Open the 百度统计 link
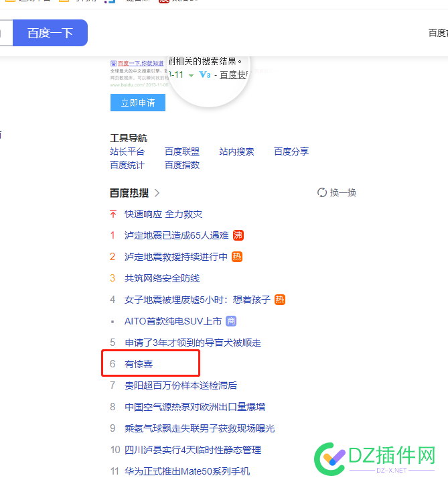The image size is (448, 486). point(127,165)
